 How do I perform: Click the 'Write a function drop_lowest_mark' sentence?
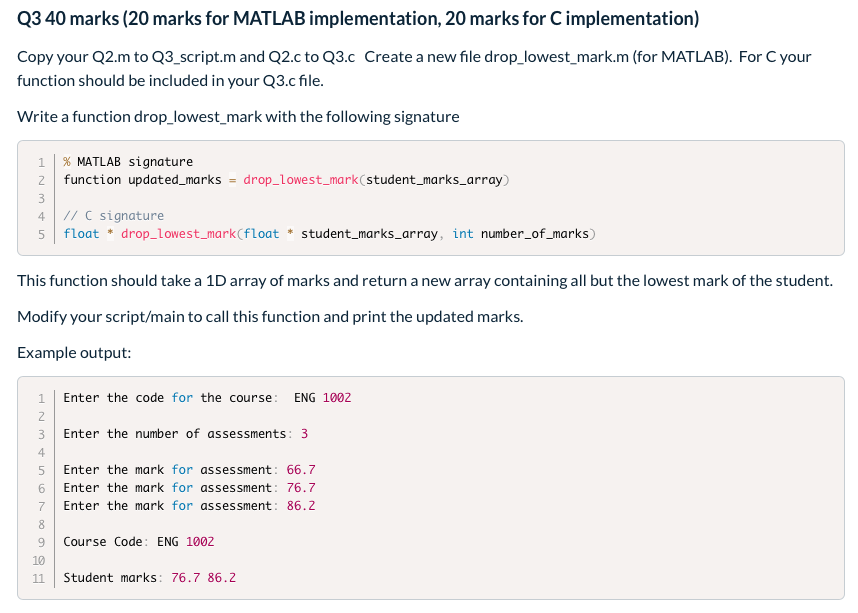[238, 117]
